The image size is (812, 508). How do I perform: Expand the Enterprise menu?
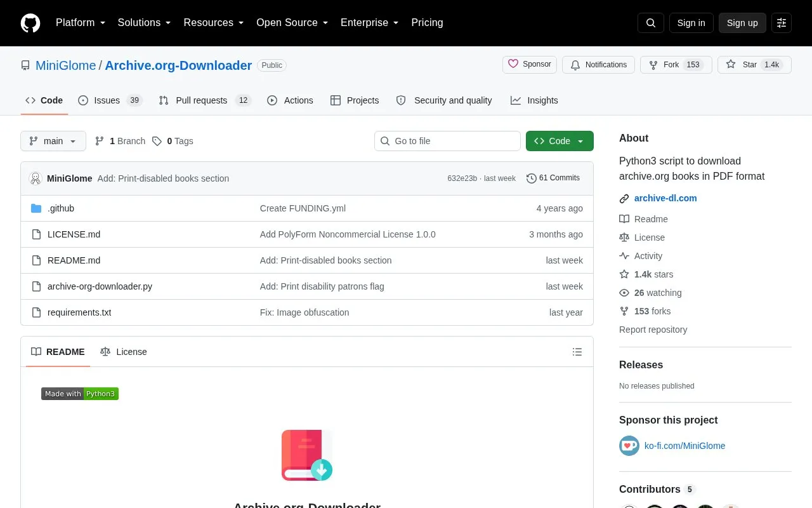click(370, 23)
